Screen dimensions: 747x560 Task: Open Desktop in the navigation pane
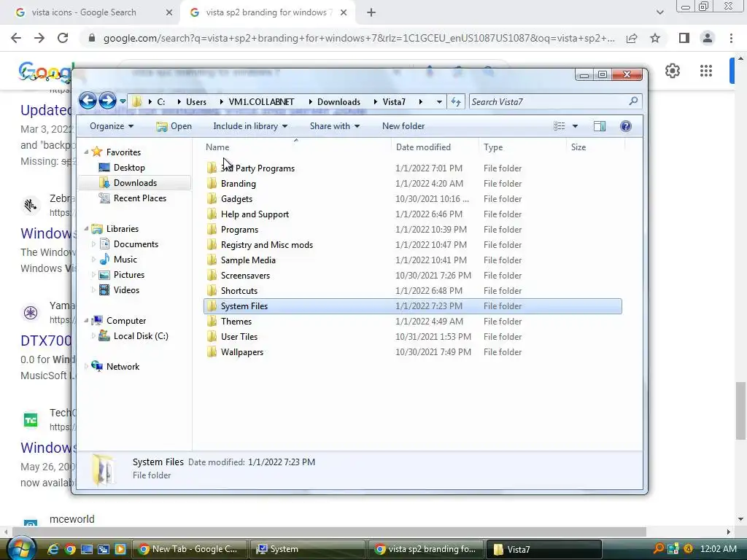[128, 167]
